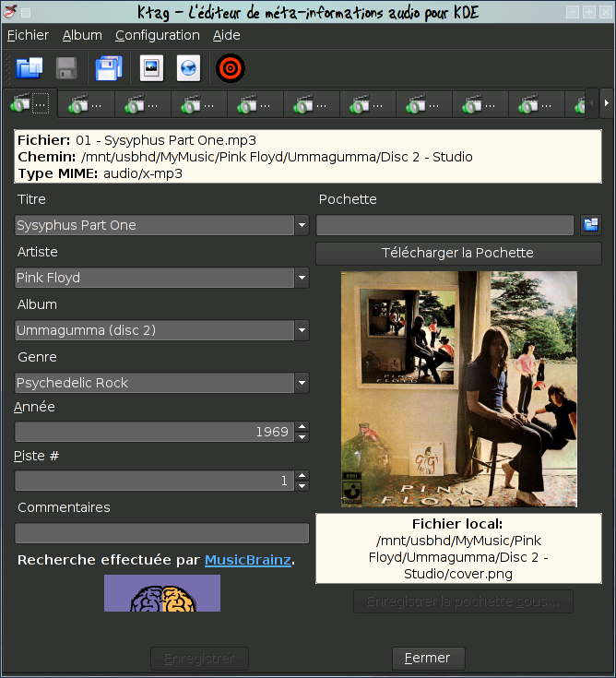This screenshot has height=678, width=616.
Task: Open the Album menu
Action: [x=82, y=35]
